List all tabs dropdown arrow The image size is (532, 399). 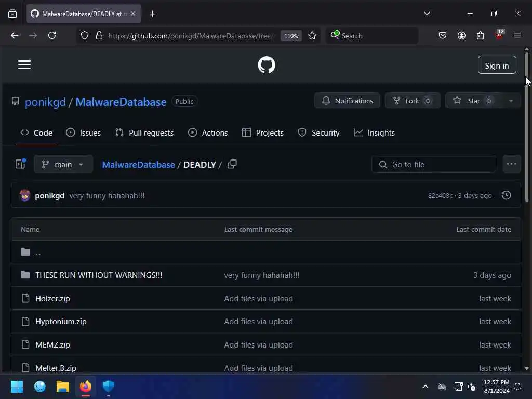427,14
